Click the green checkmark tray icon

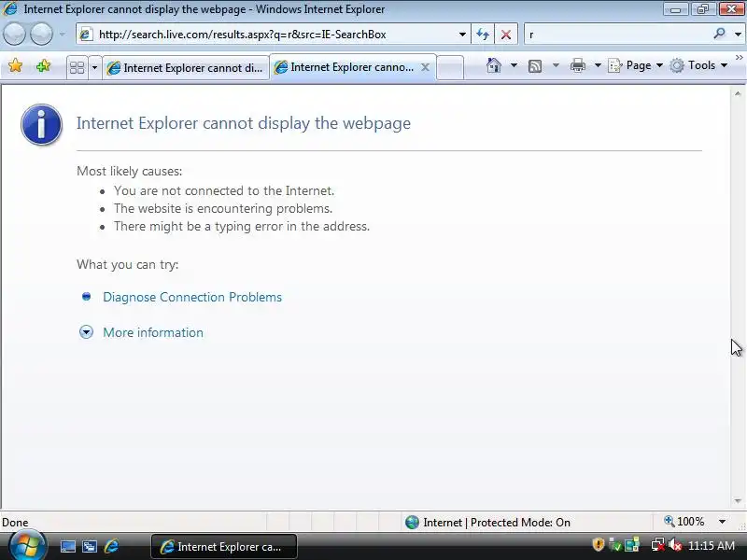(615, 544)
